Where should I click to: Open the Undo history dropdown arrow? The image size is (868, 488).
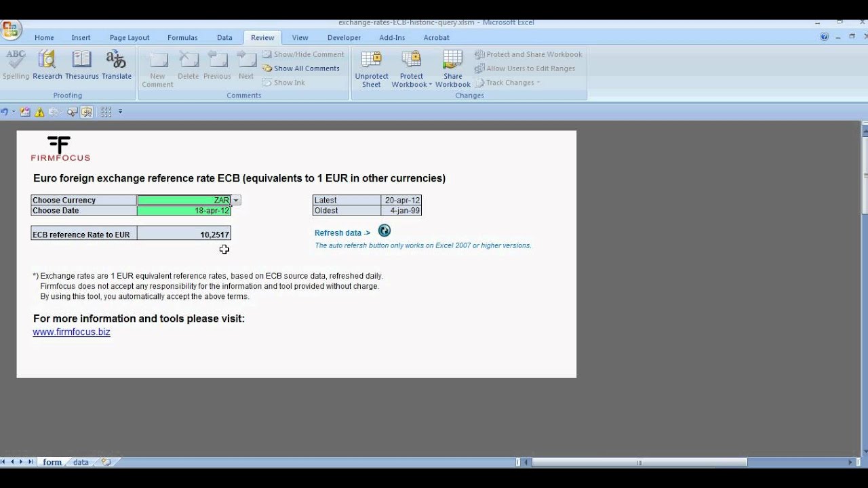(14, 112)
